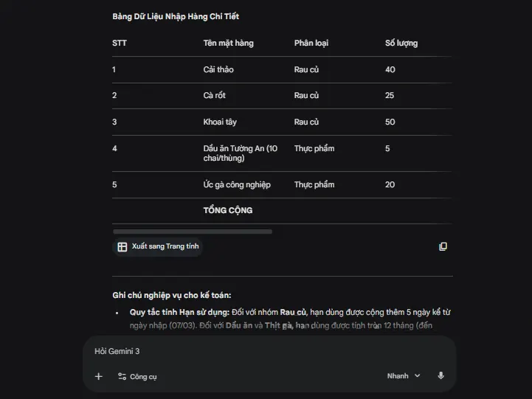The width and height of the screenshot is (532, 399).
Task: Select the 'Cà rốt' table cell
Action: [215, 96]
